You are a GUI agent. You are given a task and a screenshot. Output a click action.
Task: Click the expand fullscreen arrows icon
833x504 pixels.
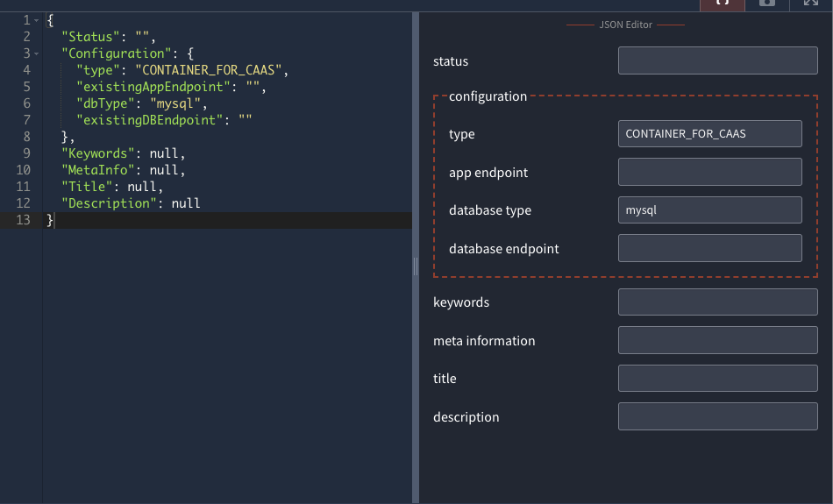point(811,4)
